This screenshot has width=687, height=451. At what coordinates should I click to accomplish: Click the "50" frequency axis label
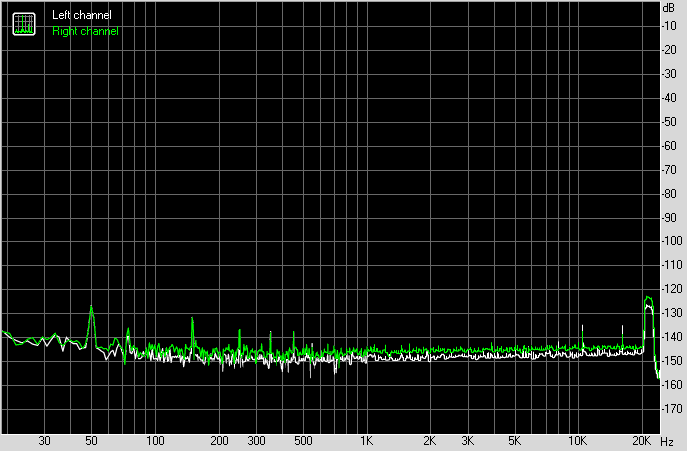pyautogui.click(x=91, y=441)
